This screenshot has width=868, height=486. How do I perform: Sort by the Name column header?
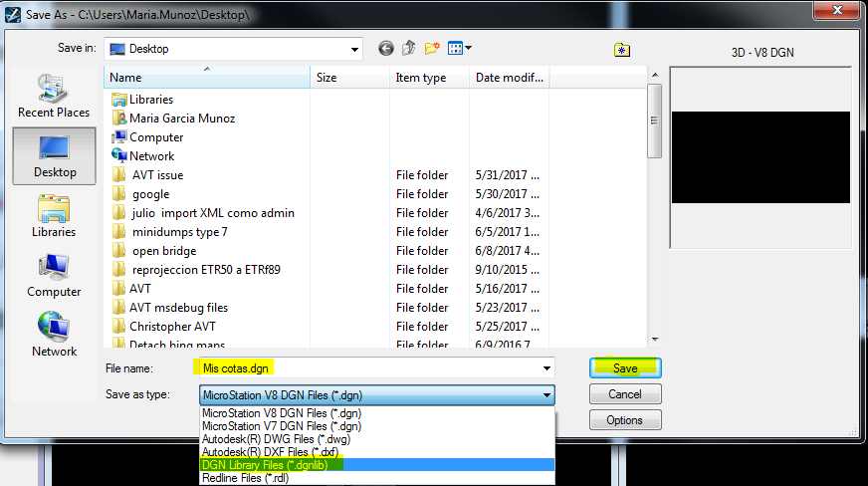coord(207,78)
